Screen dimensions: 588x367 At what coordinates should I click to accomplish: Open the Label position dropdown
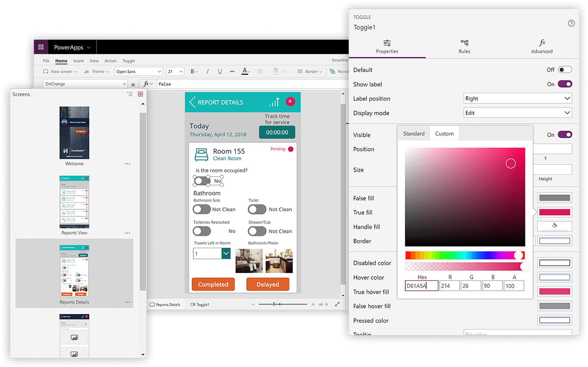[x=518, y=98]
